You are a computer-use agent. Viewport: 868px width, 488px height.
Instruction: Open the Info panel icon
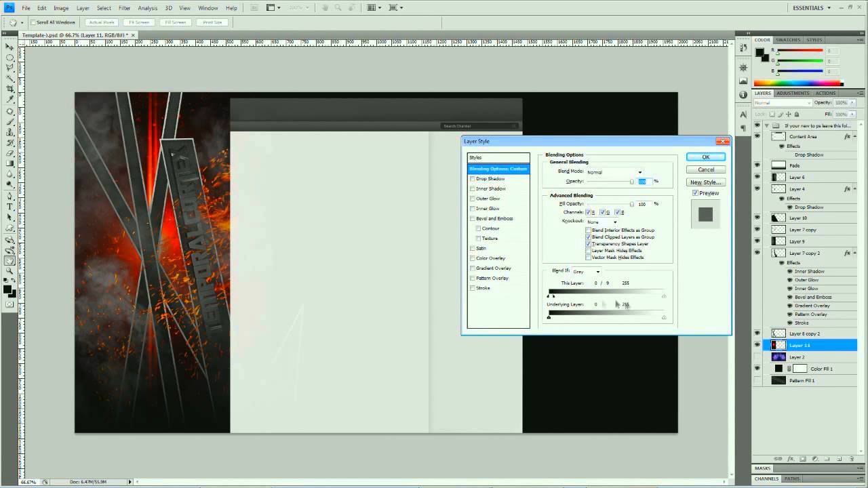click(744, 94)
